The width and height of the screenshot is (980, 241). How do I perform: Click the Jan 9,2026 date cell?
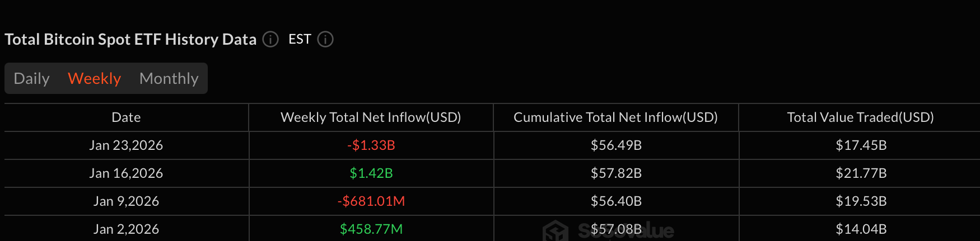click(x=126, y=201)
